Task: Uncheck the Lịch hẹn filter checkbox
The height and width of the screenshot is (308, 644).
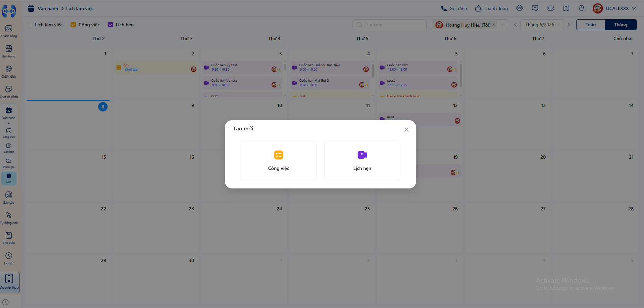Action: pyautogui.click(x=110, y=25)
